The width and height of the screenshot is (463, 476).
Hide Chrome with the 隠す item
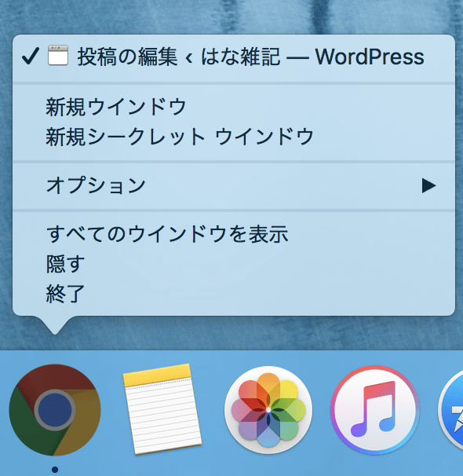click(x=234, y=263)
